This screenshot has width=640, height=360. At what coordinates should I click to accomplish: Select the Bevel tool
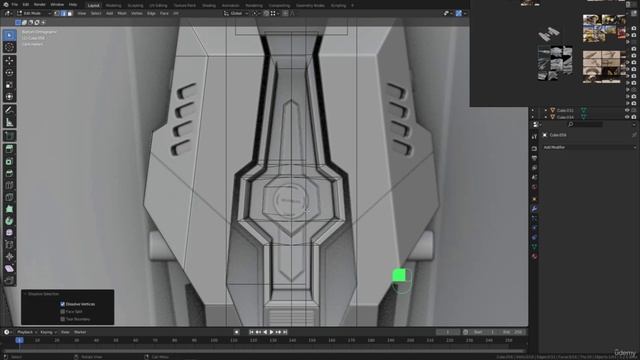point(9,173)
